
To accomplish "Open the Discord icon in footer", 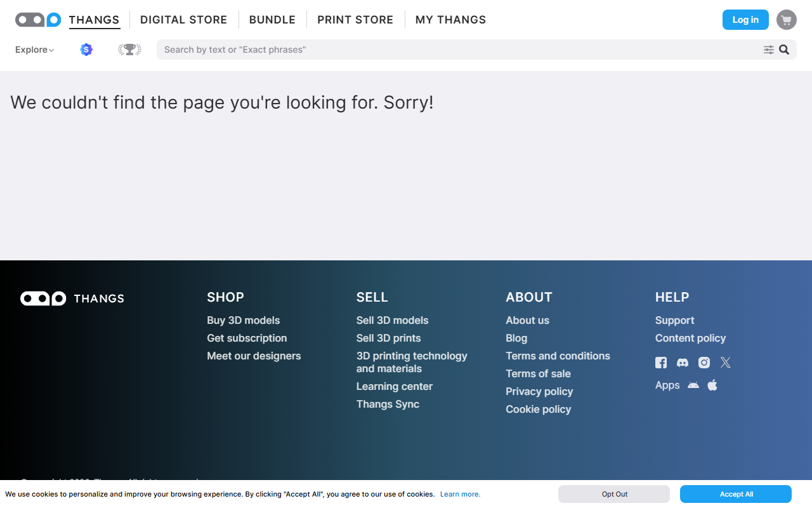I will 683,363.
